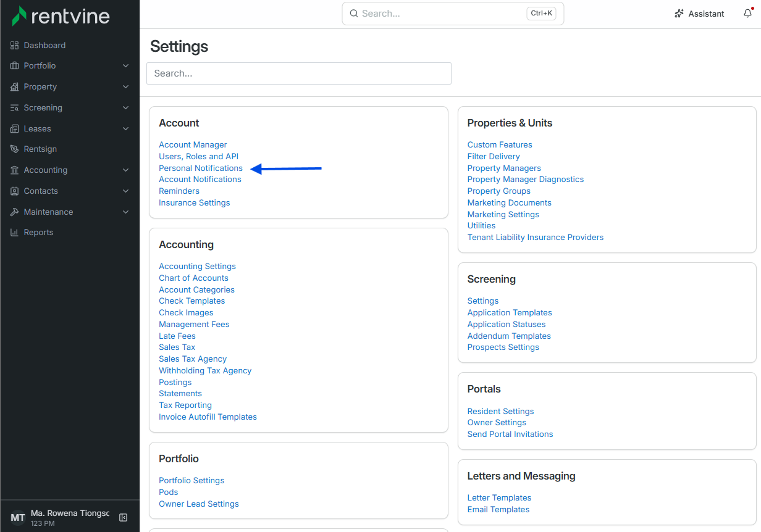This screenshot has height=532, width=761.
Task: Click the Rentsign pen icon
Action: click(15, 149)
